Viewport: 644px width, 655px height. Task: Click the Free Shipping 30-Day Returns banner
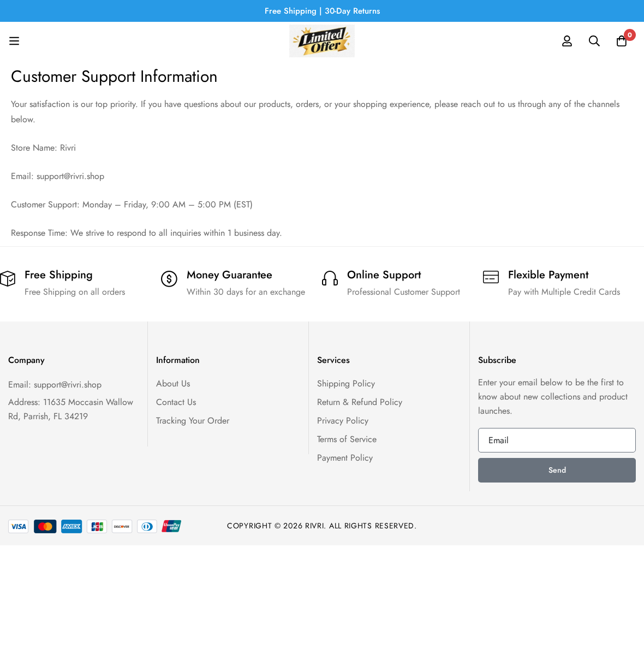322,11
